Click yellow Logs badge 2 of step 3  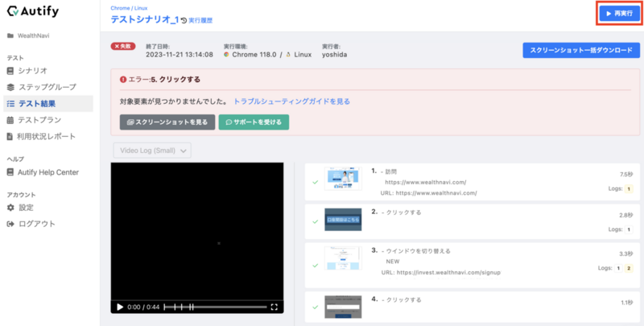pos(629,268)
